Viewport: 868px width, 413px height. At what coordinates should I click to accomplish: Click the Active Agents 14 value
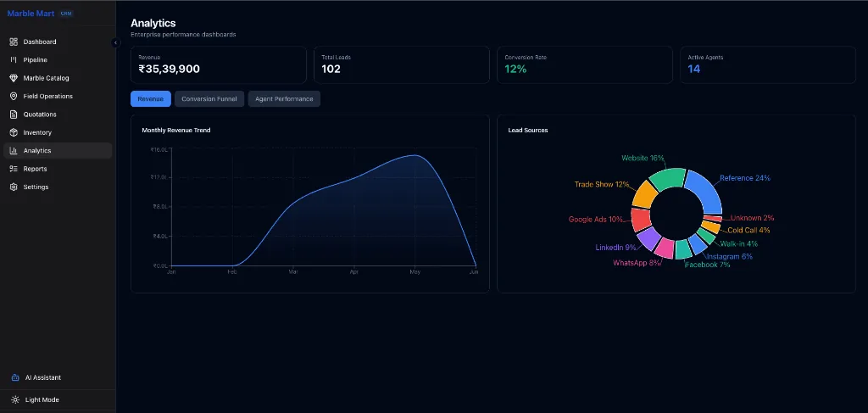tap(694, 70)
